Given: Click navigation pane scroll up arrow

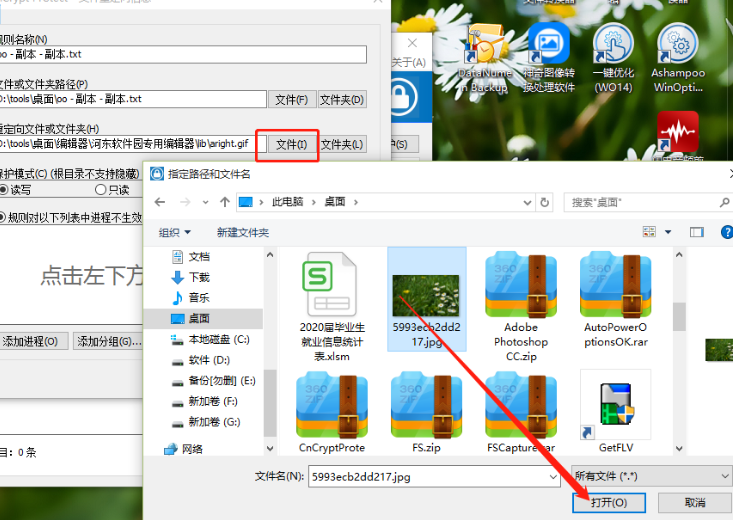Looking at the screenshot, I should point(270,255).
